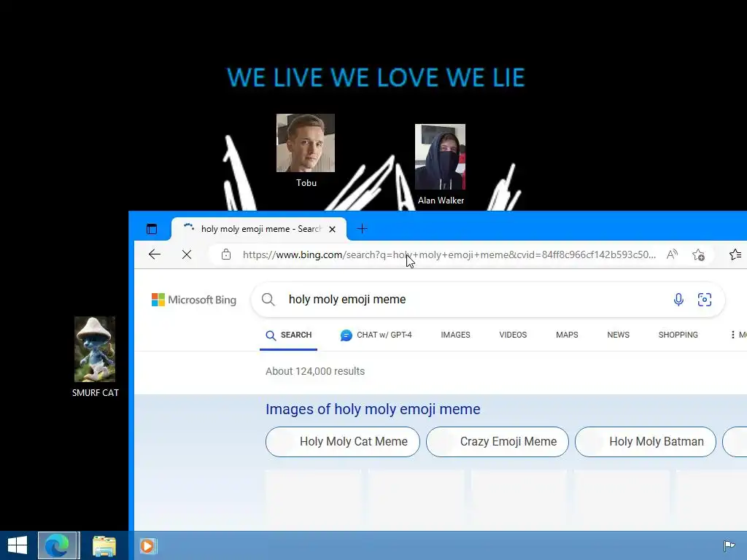Go back with the back arrow
747x560 pixels.
click(x=155, y=254)
